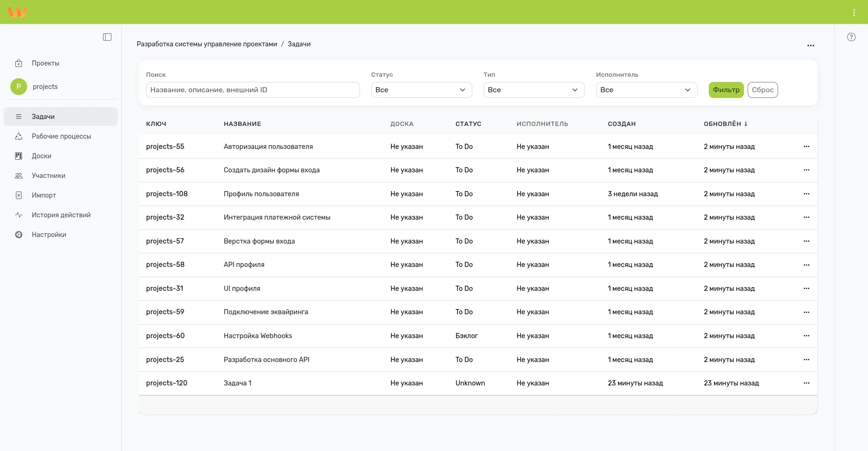Screen dimensions: 868x451
Task: Open Рабочие процессы section
Action: [x=60, y=136]
